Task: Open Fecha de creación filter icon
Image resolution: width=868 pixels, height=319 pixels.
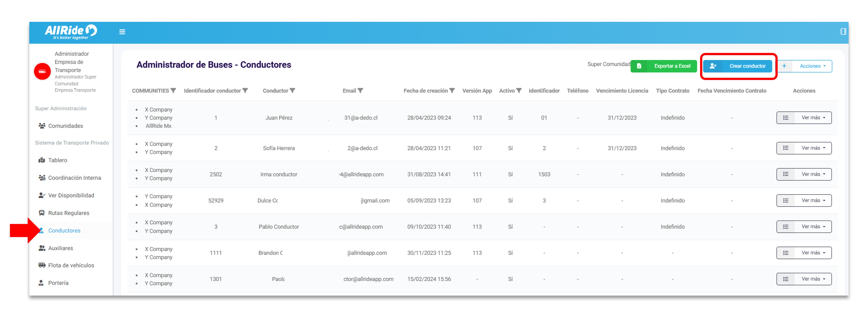Action: point(452,91)
